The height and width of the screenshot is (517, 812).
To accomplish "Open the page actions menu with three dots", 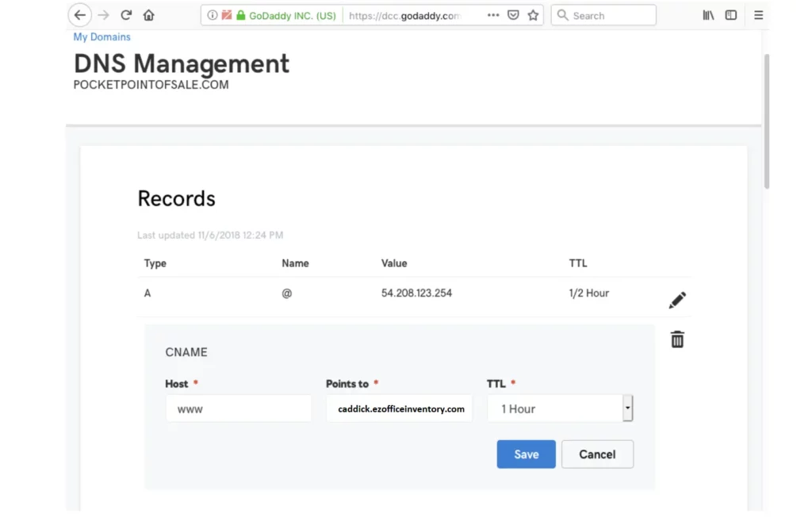I will click(x=494, y=14).
